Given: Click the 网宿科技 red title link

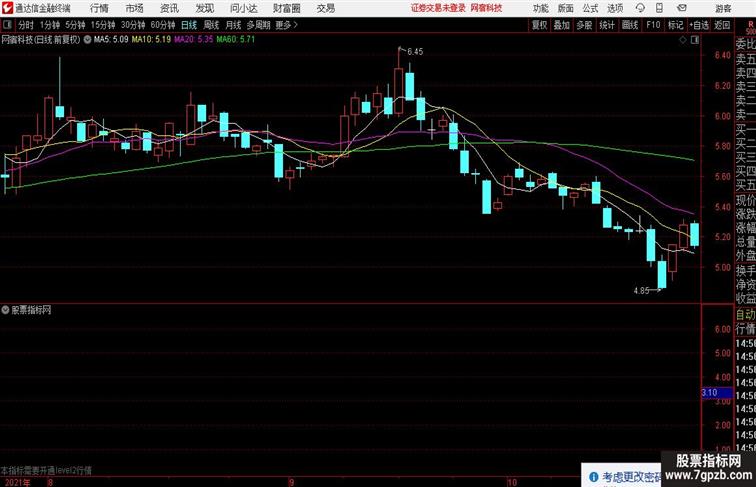Looking at the screenshot, I should pyautogui.click(x=486, y=8).
